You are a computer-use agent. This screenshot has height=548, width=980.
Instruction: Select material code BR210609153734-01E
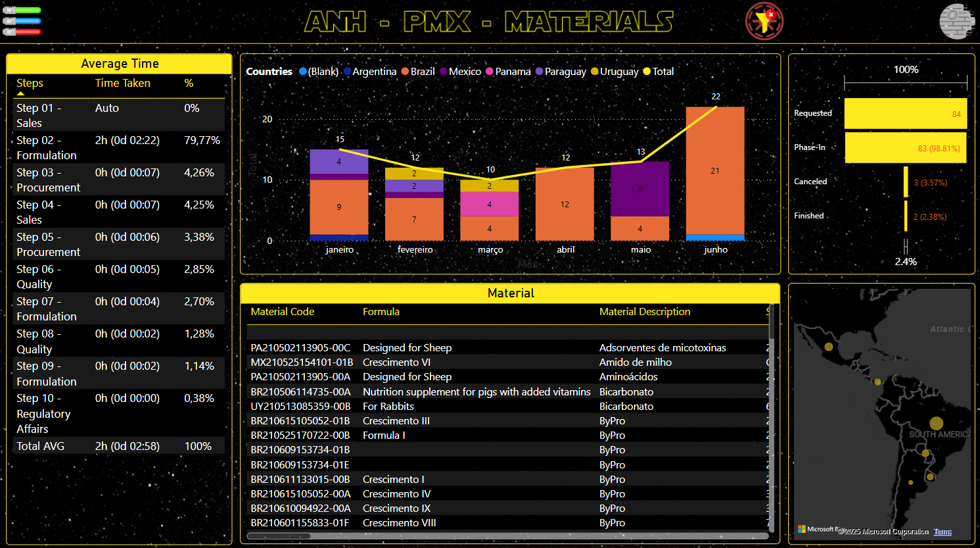tap(300, 464)
